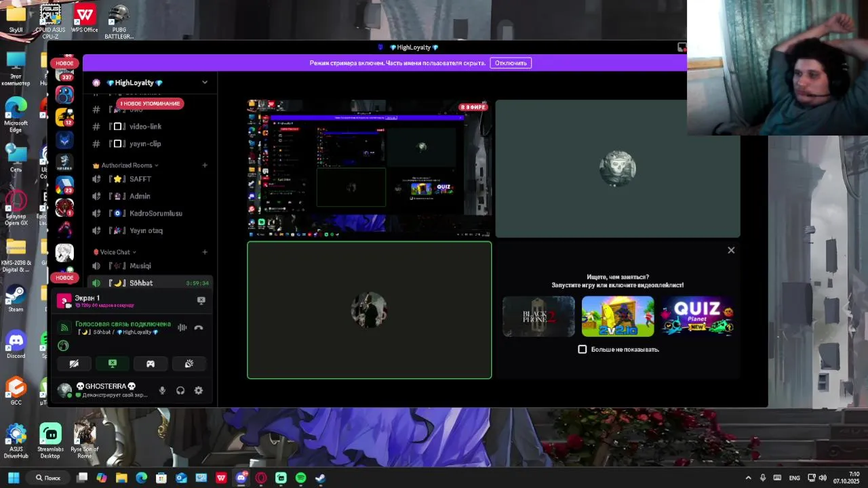
Task: Click the lower НОВОЕ unread indicator
Action: coord(64,278)
